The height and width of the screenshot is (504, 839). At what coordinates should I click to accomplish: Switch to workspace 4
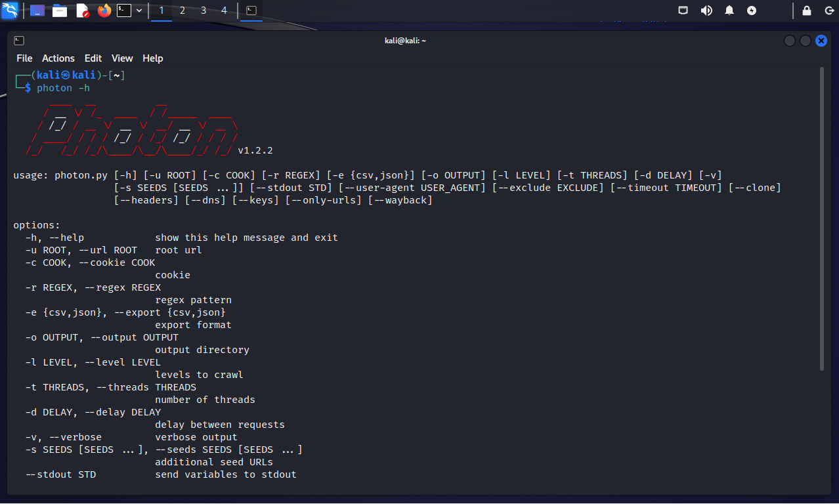click(225, 10)
